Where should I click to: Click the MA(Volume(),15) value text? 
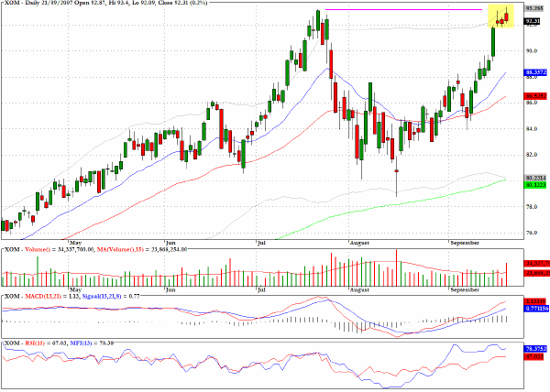pyautogui.click(x=142, y=249)
